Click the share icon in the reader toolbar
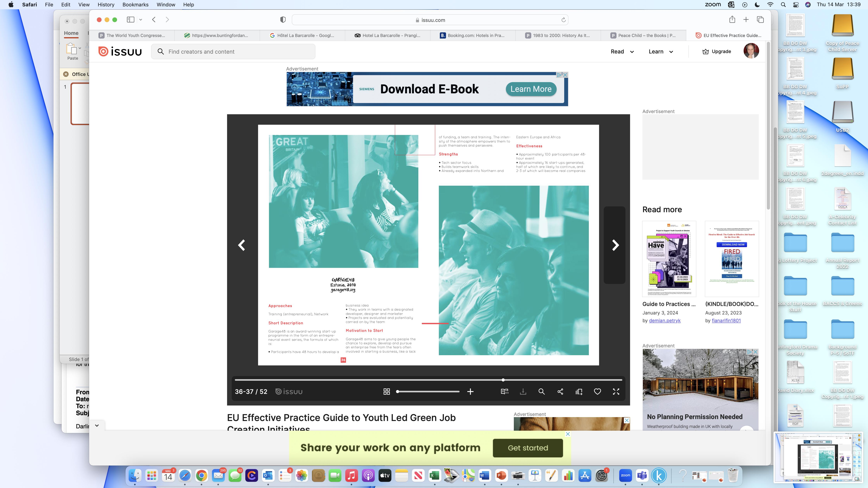Screen dimensions: 868x488 point(560,391)
